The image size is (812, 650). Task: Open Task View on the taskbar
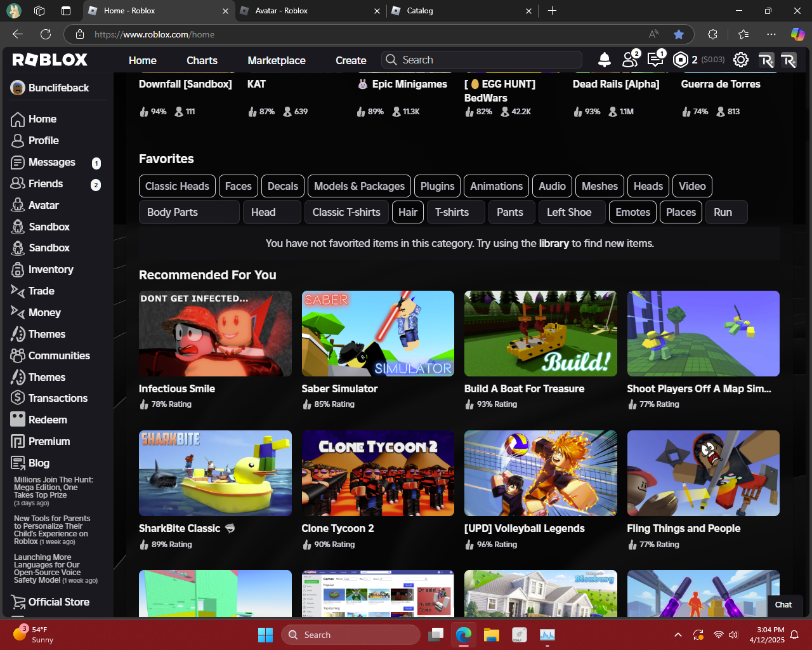[x=436, y=635]
